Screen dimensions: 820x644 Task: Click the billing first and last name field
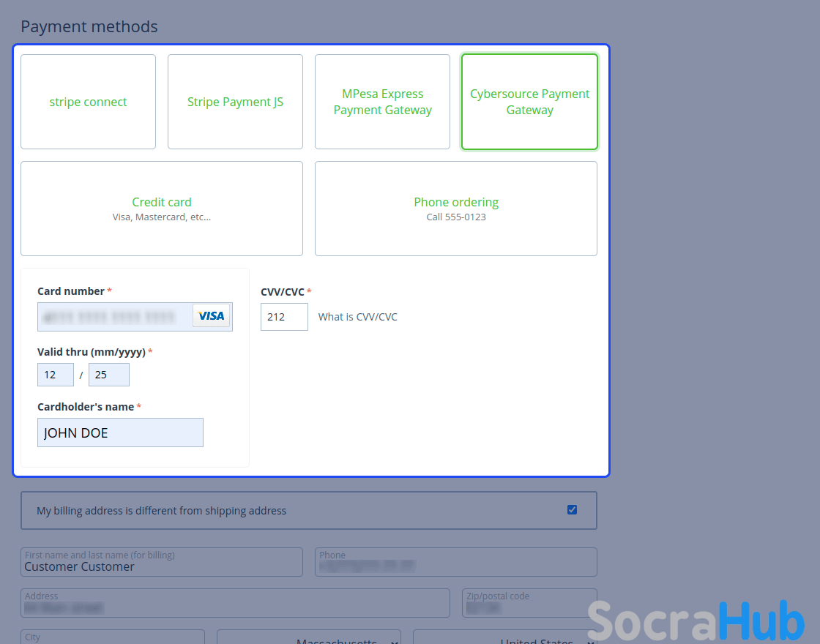click(161, 563)
